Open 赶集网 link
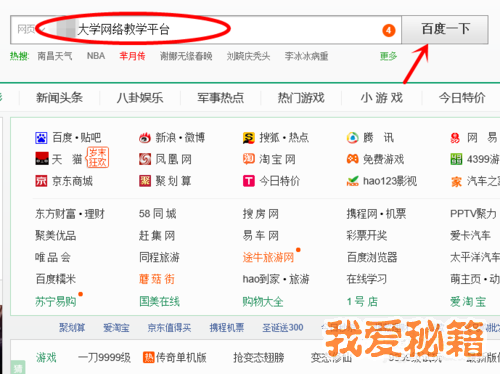The image size is (500, 374). click(x=157, y=236)
